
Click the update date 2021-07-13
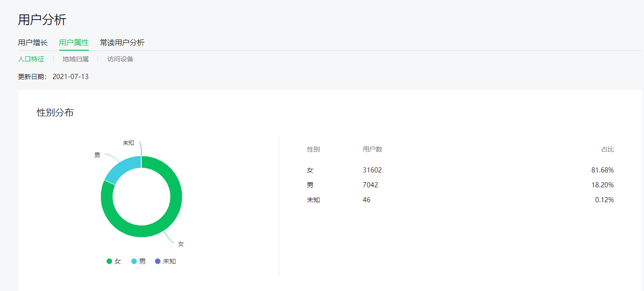coord(71,77)
